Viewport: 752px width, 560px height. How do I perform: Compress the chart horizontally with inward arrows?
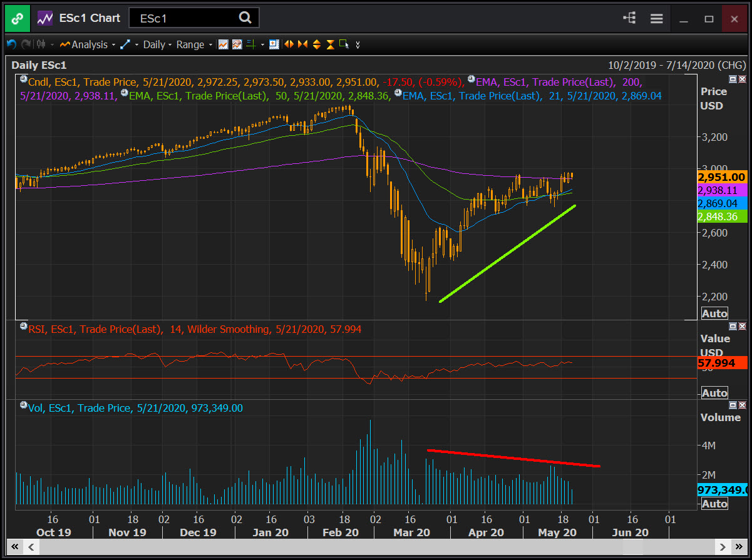point(303,44)
